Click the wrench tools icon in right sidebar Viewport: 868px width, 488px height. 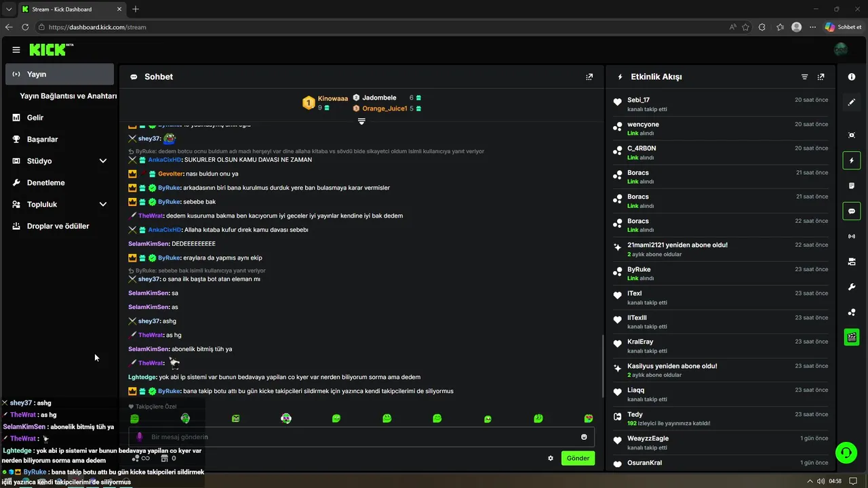click(852, 287)
